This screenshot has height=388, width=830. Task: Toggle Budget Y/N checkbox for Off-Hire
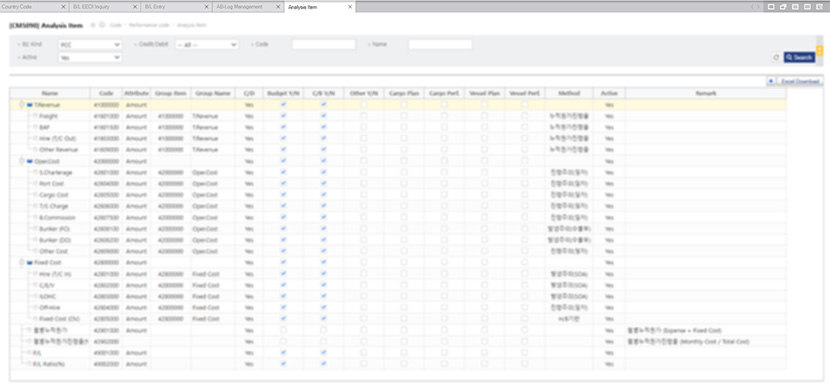coord(283,308)
